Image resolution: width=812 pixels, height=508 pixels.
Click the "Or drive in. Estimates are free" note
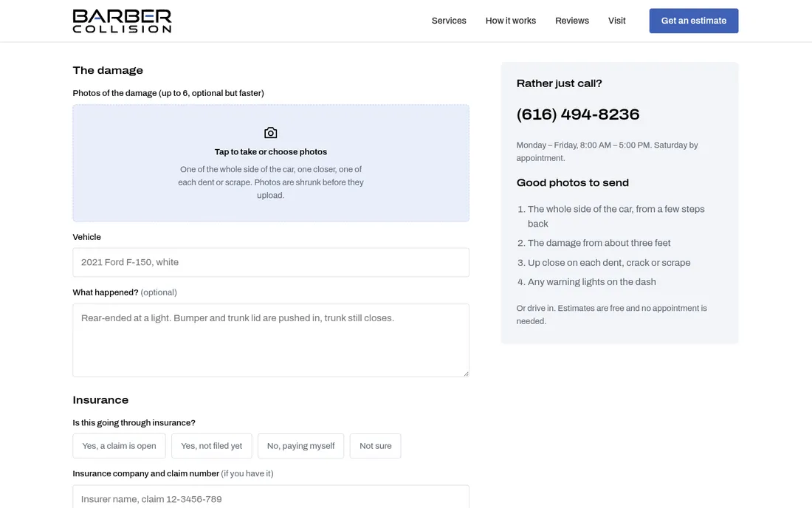(x=611, y=315)
